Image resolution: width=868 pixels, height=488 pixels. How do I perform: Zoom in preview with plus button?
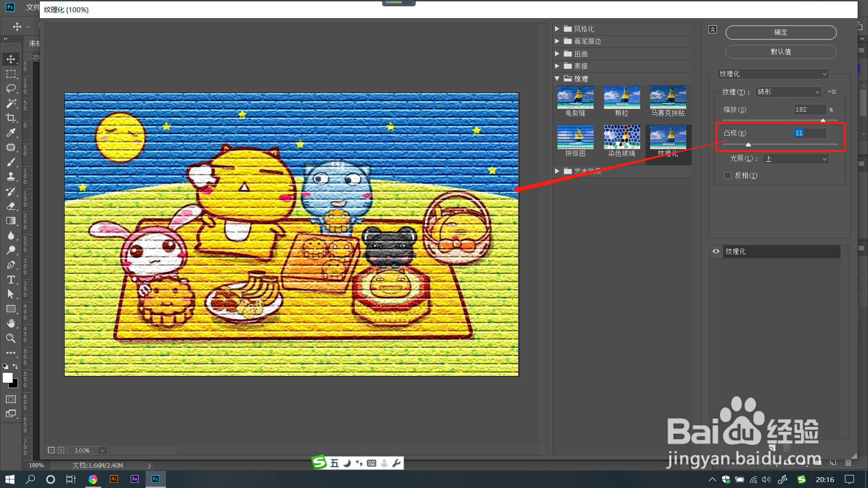pyautogui.click(x=61, y=450)
